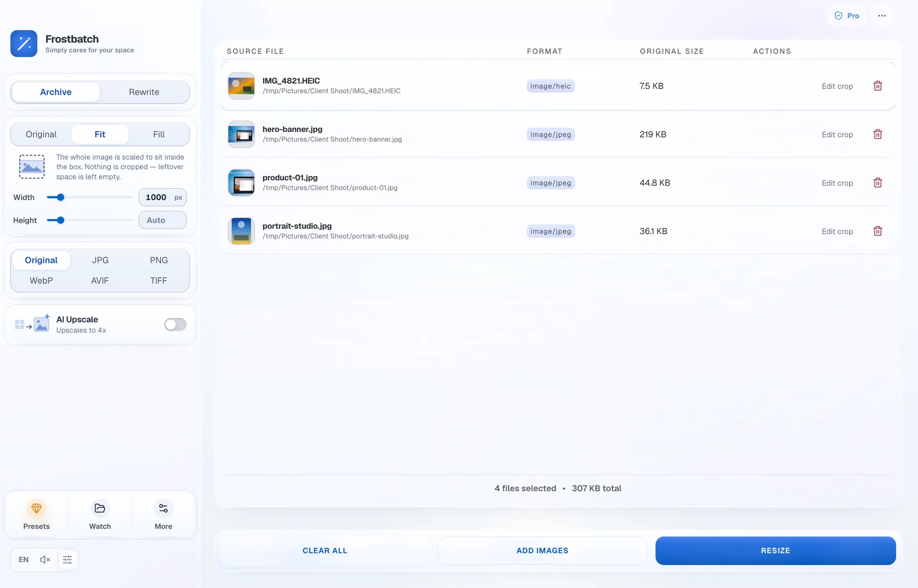Click hero-banner.jpg's image/jpeg badge

(x=551, y=134)
